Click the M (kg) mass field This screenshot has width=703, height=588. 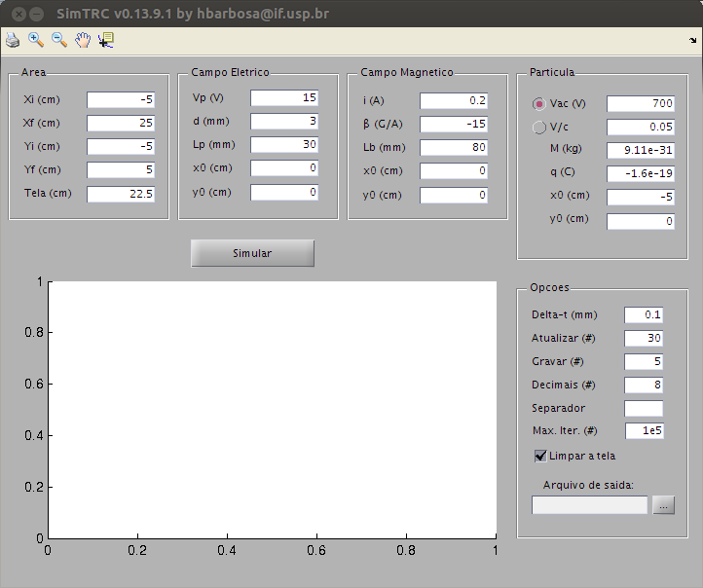641,150
